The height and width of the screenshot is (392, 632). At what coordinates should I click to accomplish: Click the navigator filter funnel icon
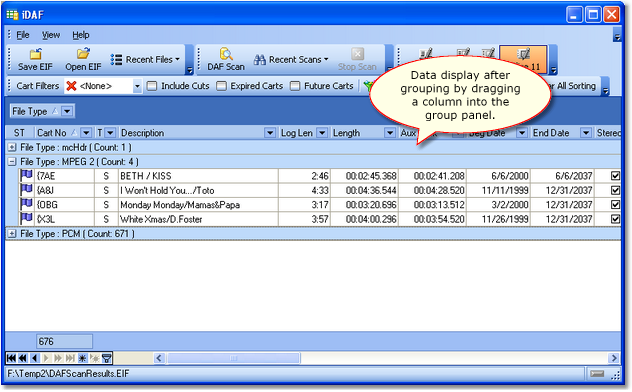click(106, 358)
